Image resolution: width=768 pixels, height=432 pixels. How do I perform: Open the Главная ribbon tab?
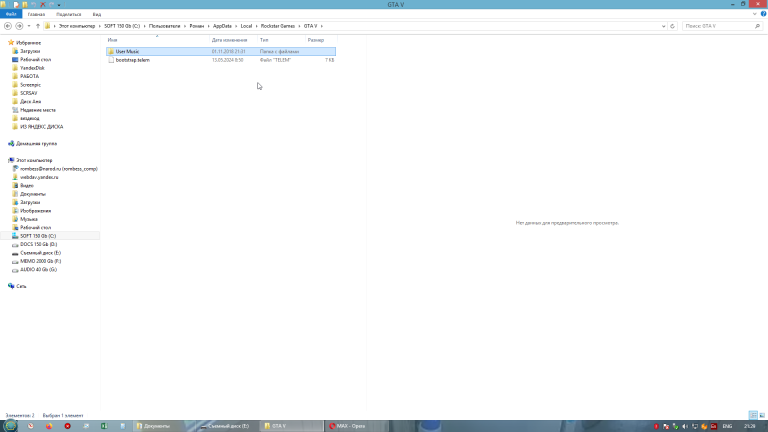(36, 14)
